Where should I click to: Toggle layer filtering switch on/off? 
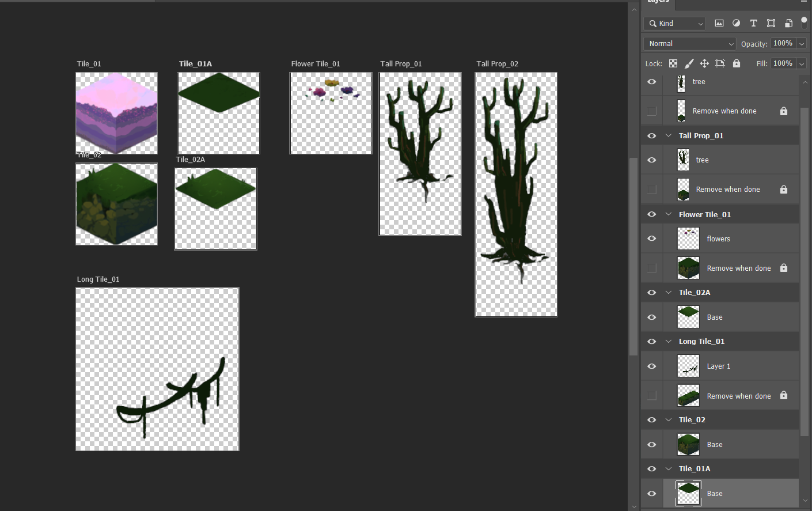(804, 22)
